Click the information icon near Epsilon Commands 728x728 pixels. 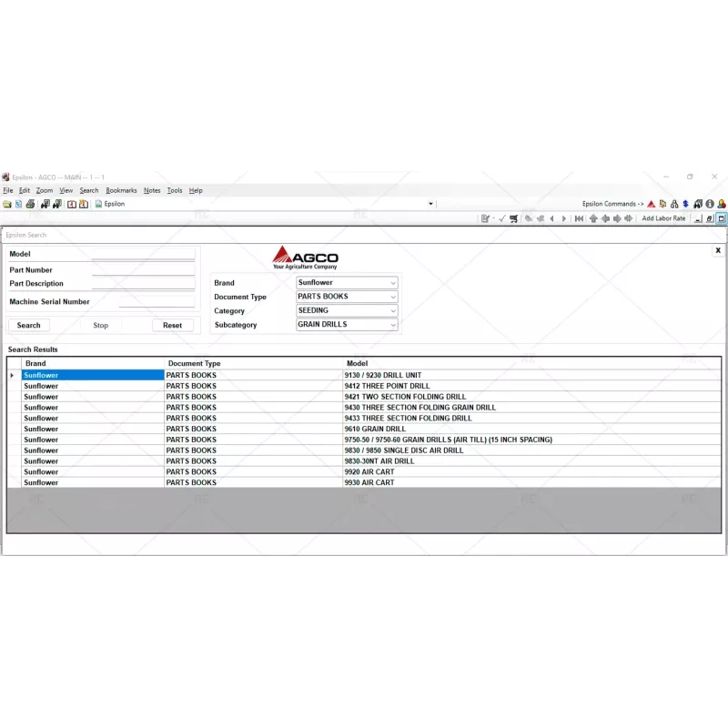(x=710, y=204)
